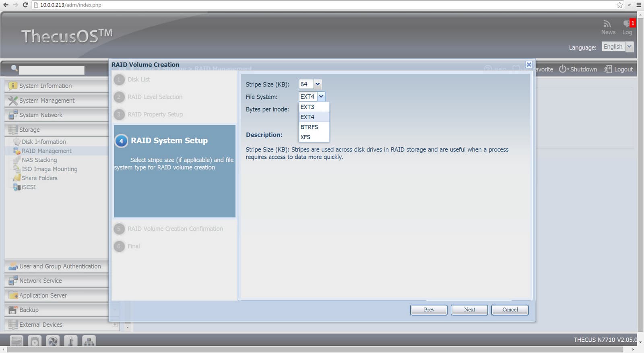Click the System Information icon
Image resolution: width=644 pixels, height=353 pixels.
pyautogui.click(x=13, y=86)
